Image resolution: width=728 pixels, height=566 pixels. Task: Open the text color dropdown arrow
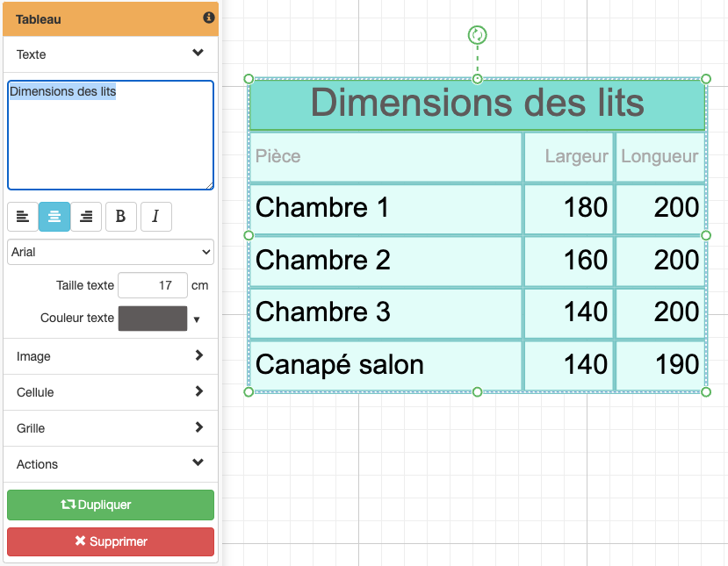(x=198, y=319)
